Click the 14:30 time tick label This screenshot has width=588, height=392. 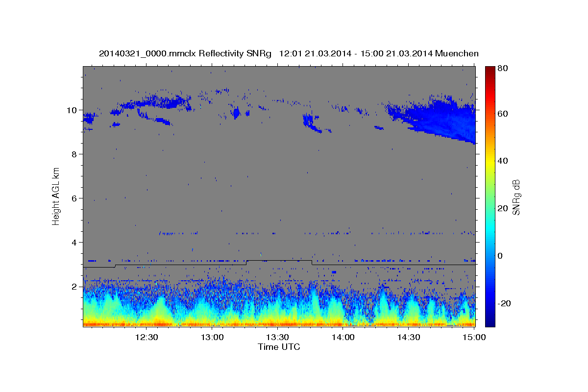[409, 337]
